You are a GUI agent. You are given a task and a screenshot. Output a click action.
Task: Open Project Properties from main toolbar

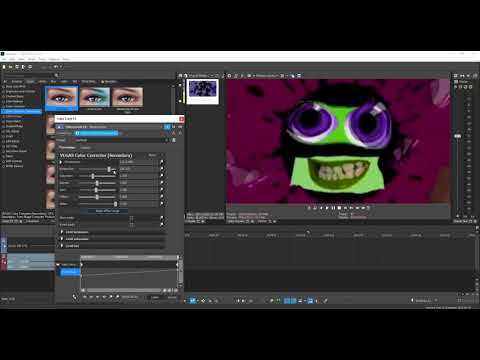click(x=30, y=67)
